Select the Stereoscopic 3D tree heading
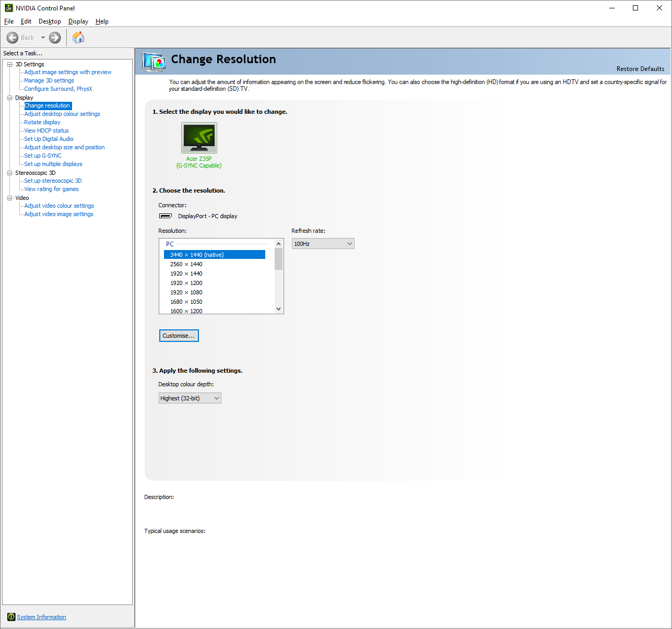The width and height of the screenshot is (672, 629). coord(36,173)
